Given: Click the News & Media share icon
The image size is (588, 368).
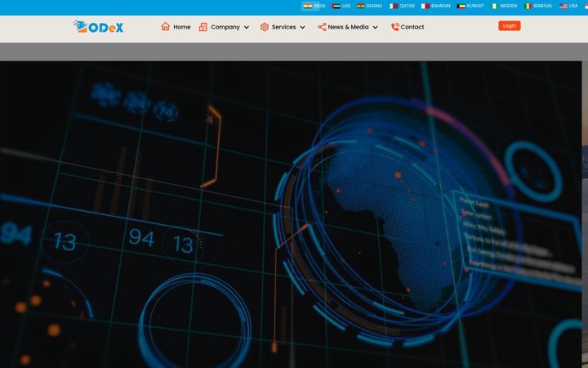Looking at the screenshot, I should click(x=322, y=27).
